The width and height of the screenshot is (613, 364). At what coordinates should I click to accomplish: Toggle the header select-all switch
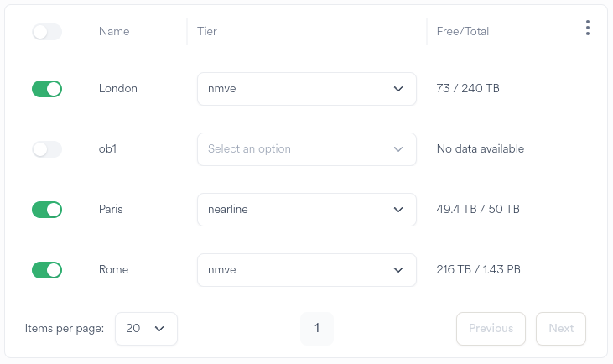coord(47,32)
